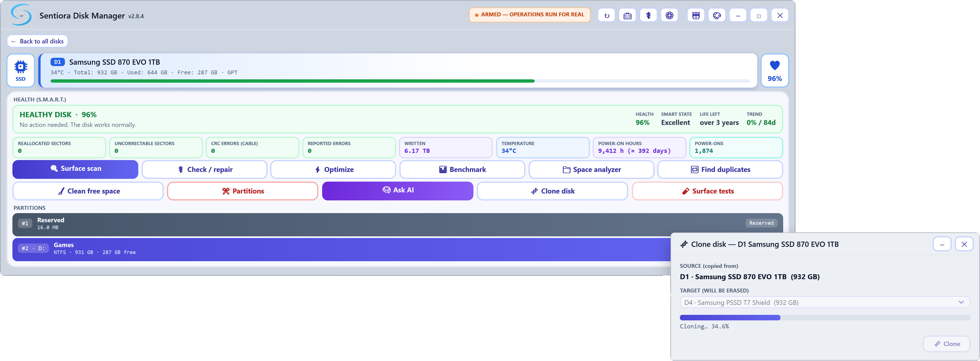Click the Clone disk button in main window
Image resolution: width=980 pixels, height=361 pixels.
[x=552, y=191]
